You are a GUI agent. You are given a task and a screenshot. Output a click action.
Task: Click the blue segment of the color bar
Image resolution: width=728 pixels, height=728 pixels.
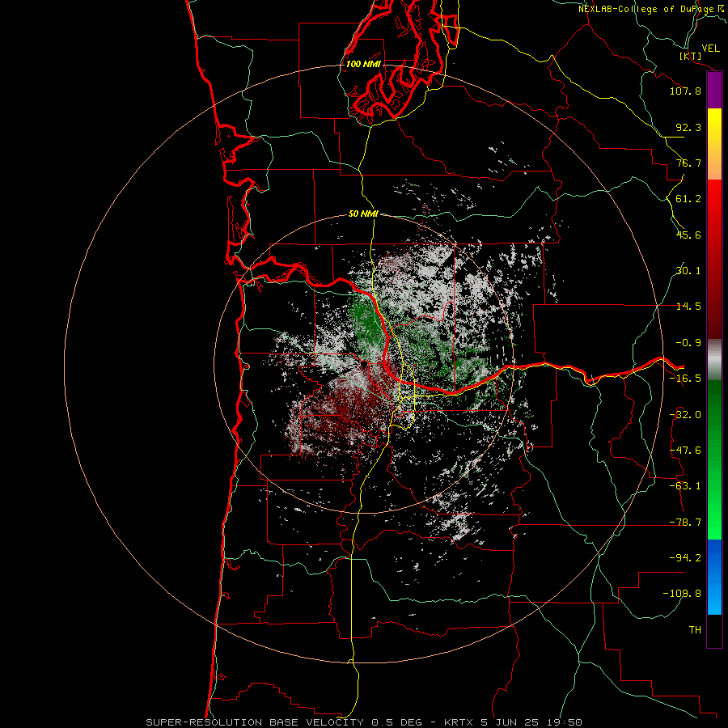coord(714,577)
